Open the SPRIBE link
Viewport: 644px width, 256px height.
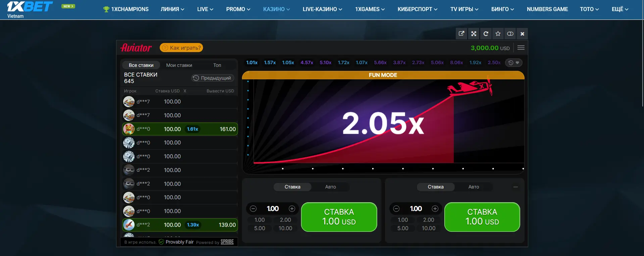(x=227, y=242)
